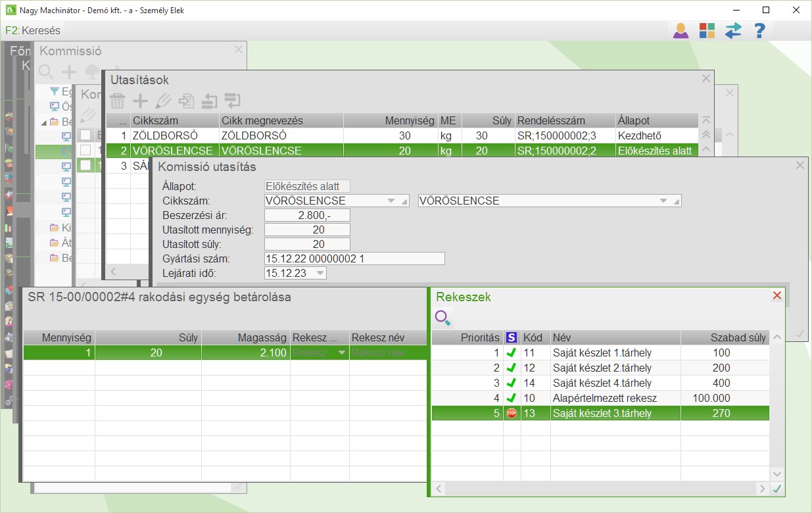Click the Rekeszek vertical scrollbar down arrow
Image resolution: width=812 pixels, height=513 pixels.
tap(777, 474)
